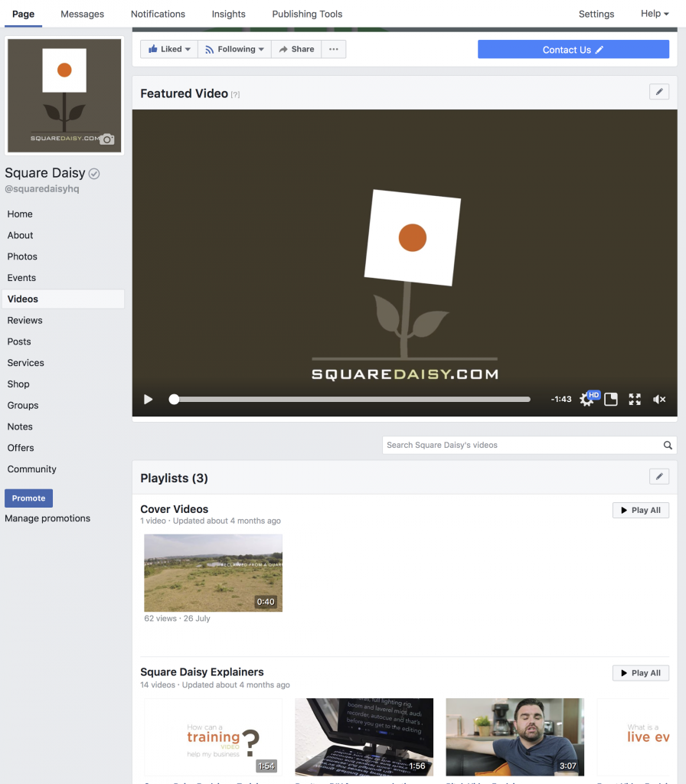This screenshot has height=784, width=686.
Task: Open the Liked dropdown
Action: point(169,49)
